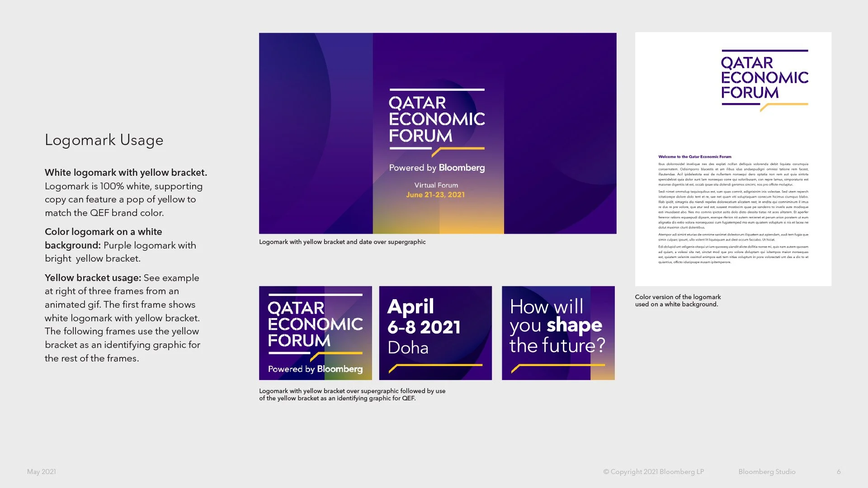Open the 'April 6-8 2021 Doha' frame
Viewport: 868px width, 488px height.
(435, 333)
